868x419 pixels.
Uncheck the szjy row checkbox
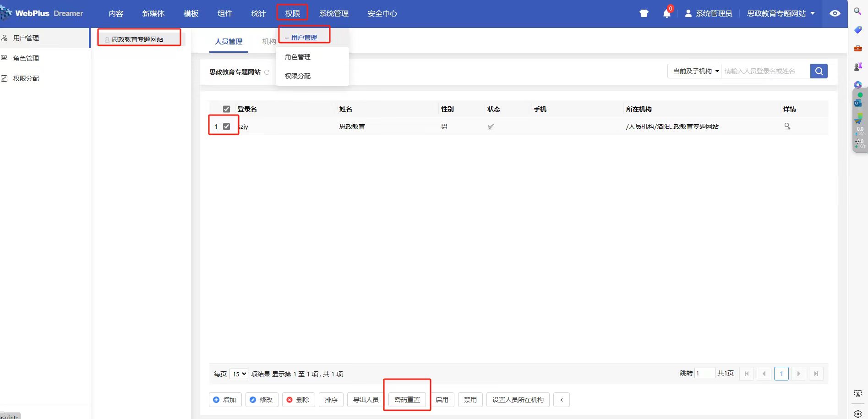226,127
